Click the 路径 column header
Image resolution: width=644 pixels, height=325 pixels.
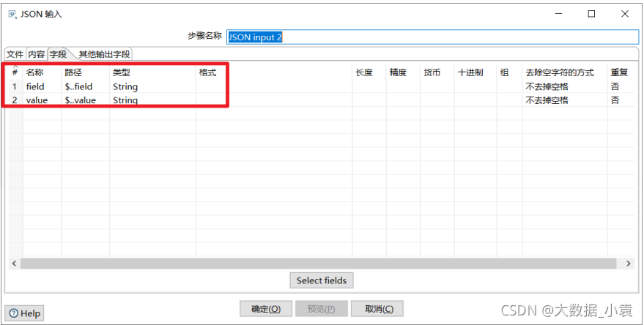(x=86, y=72)
